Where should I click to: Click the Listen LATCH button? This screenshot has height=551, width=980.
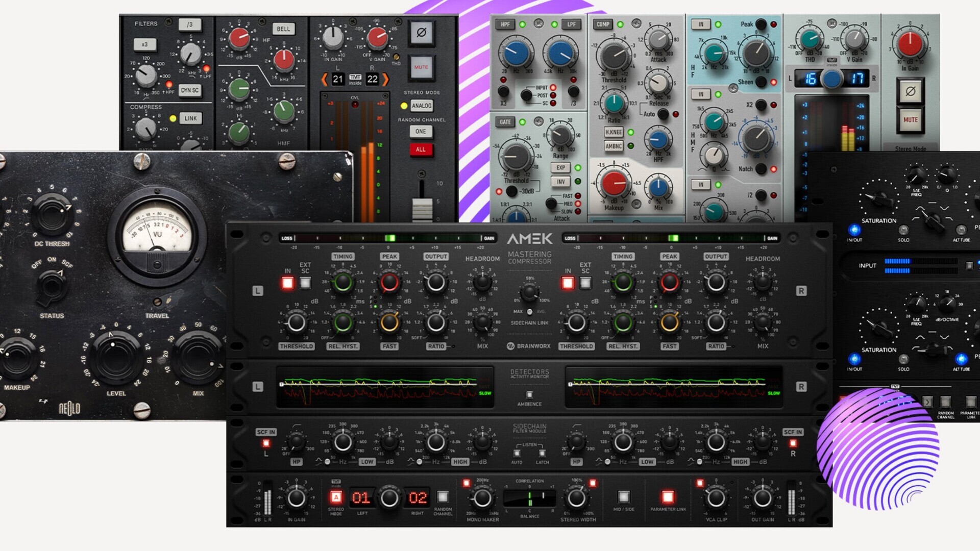542,453
